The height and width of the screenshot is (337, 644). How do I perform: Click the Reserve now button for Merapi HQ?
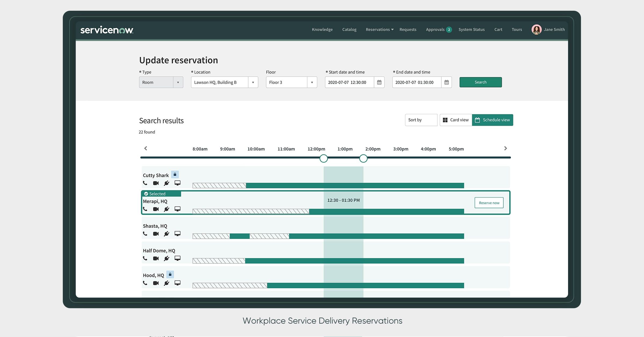pos(489,202)
